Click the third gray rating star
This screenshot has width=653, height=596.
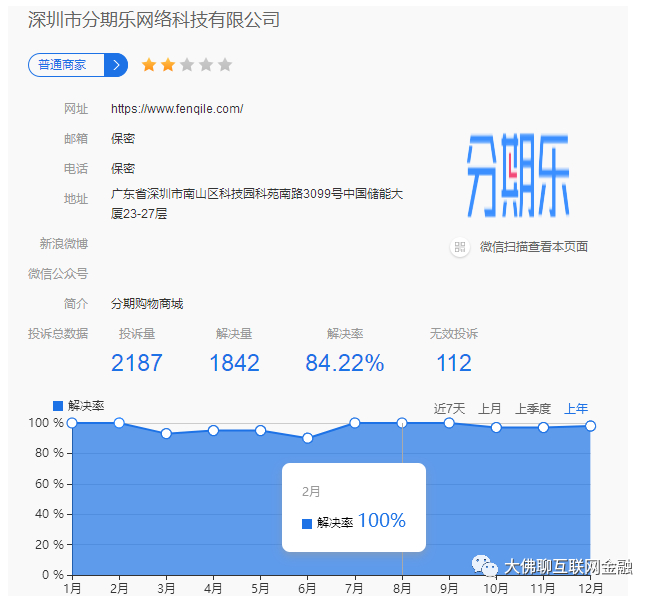pos(187,65)
